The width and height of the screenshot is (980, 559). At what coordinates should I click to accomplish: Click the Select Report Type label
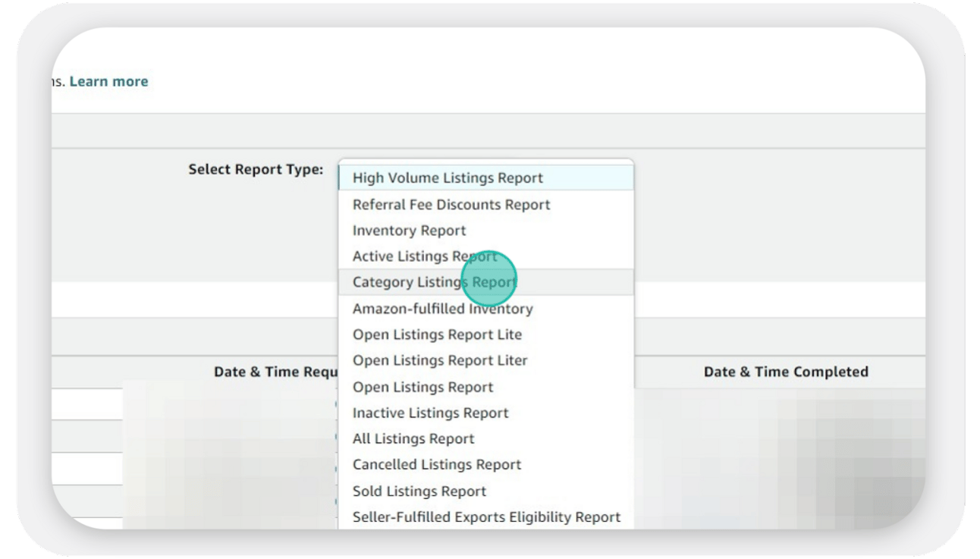coord(256,169)
